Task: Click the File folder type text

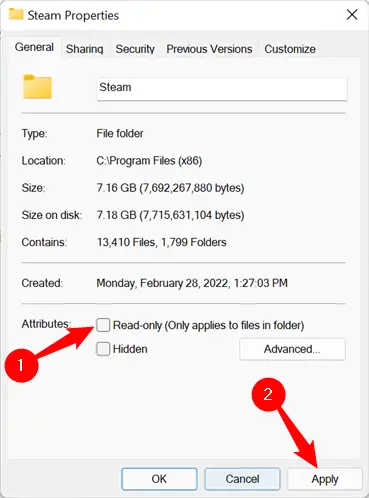Action: click(120, 133)
